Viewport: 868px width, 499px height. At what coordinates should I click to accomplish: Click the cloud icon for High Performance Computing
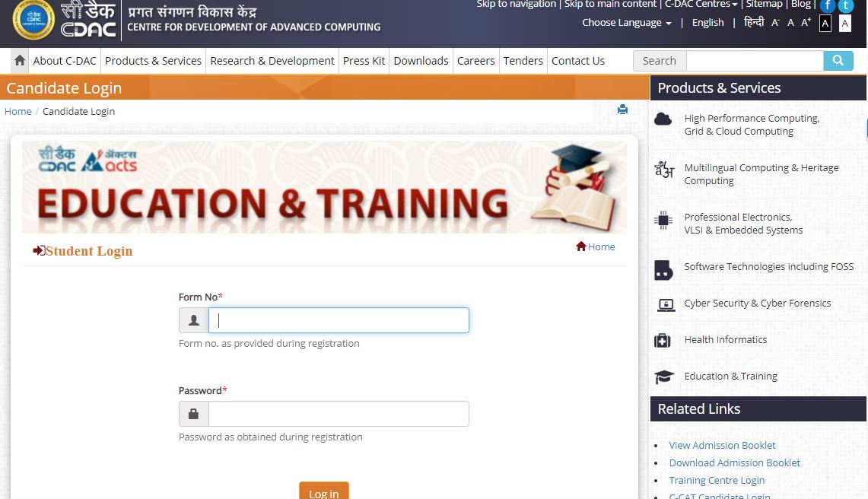tap(663, 119)
